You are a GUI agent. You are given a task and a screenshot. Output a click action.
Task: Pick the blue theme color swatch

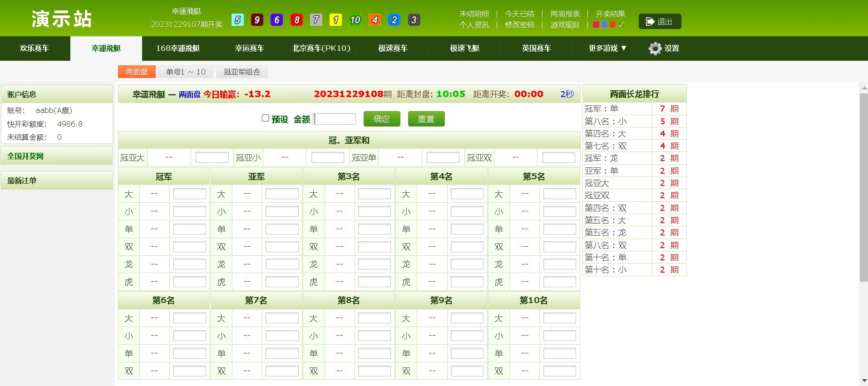pyautogui.click(x=604, y=24)
